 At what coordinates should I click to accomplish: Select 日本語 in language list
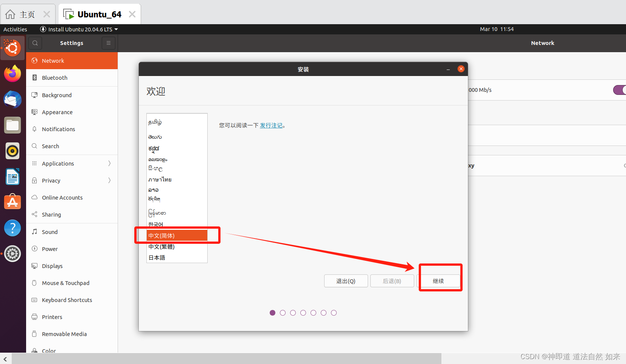coord(177,257)
